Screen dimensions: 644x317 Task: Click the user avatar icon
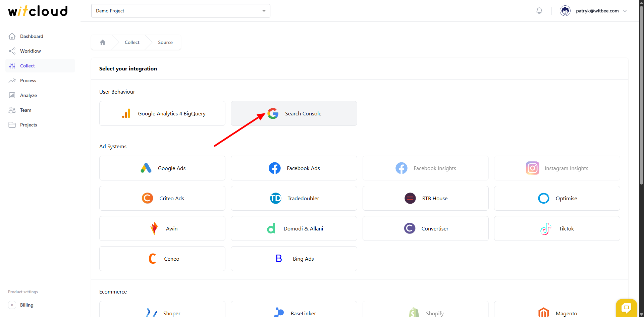(565, 11)
